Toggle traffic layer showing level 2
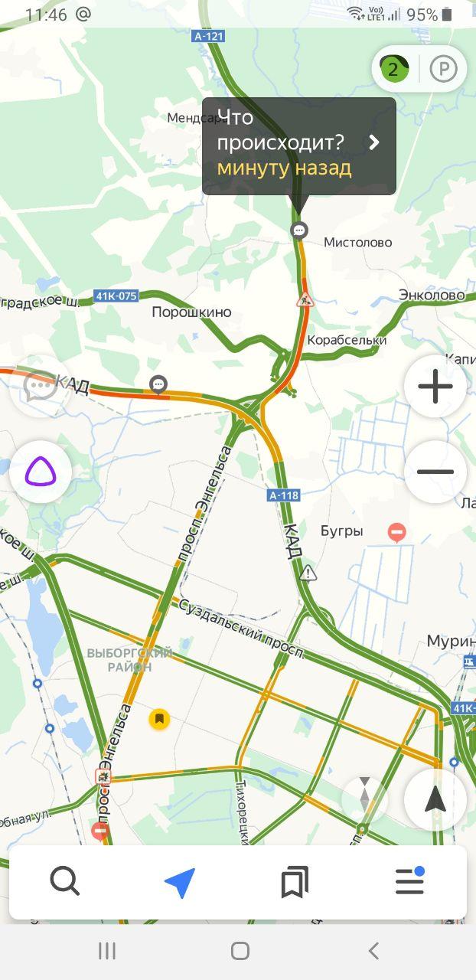The image size is (476, 980). [x=393, y=70]
